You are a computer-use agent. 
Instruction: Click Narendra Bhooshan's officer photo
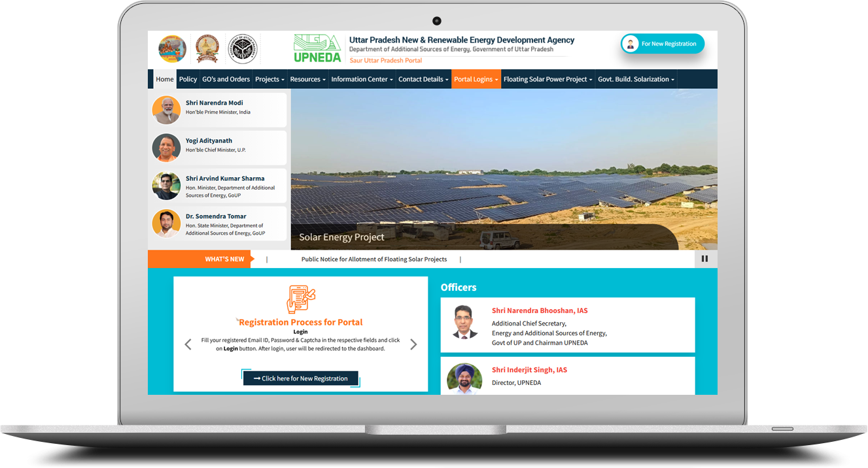pyautogui.click(x=465, y=322)
